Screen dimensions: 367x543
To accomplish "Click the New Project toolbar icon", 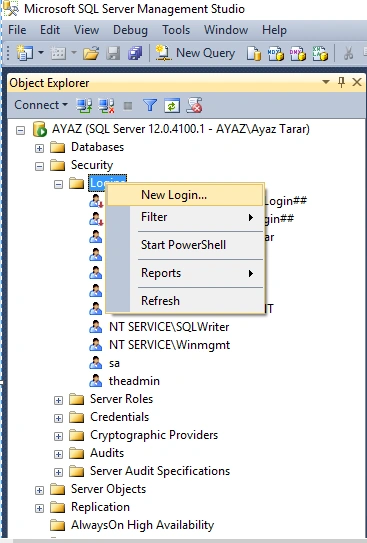I will [25, 53].
